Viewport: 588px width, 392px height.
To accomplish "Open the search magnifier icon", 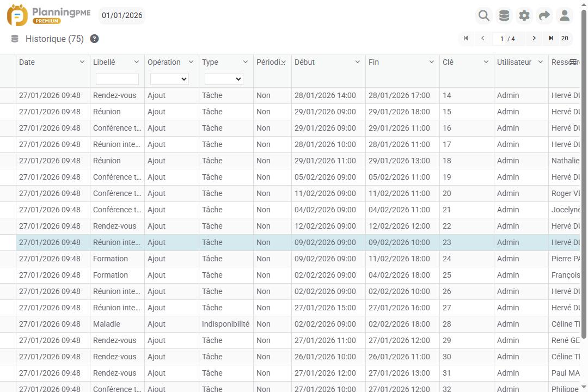I will coord(484,16).
